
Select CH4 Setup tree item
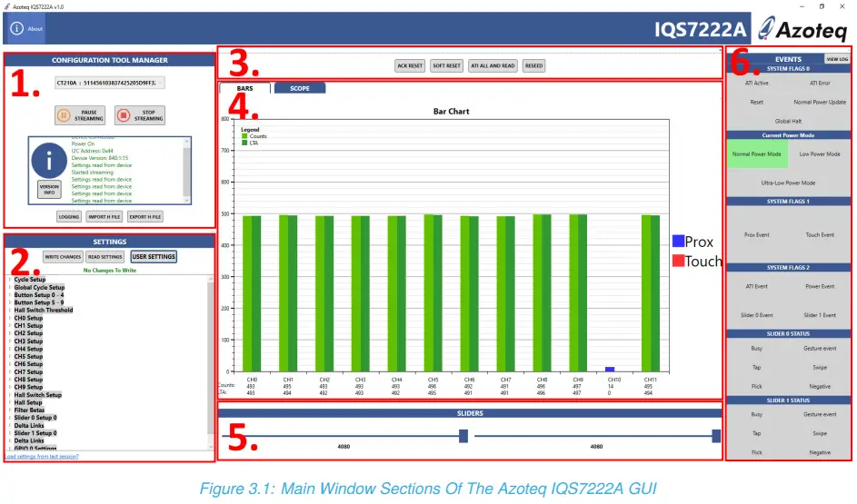28,349
